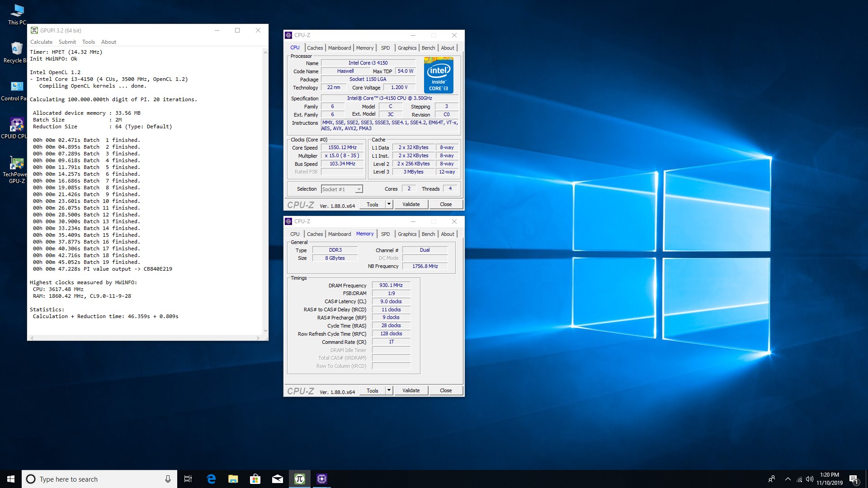Image resolution: width=868 pixels, height=488 pixels.
Task: Click the volume speaker tray icon
Action: tap(810, 479)
